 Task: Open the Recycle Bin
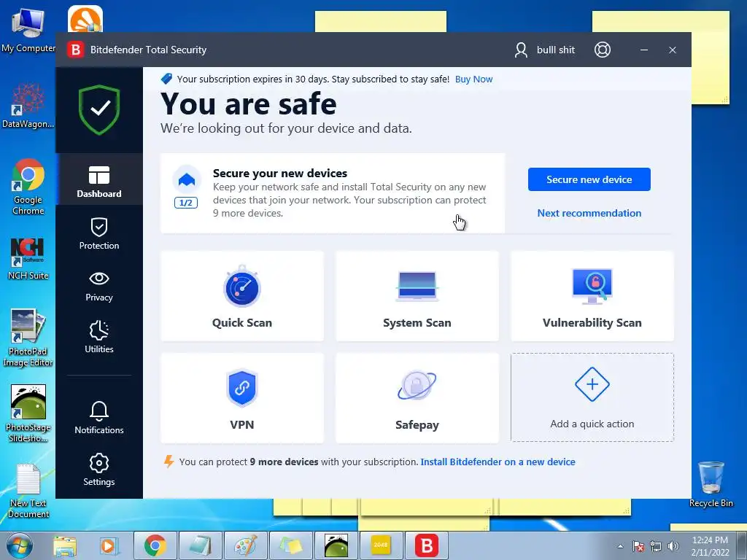(x=711, y=484)
